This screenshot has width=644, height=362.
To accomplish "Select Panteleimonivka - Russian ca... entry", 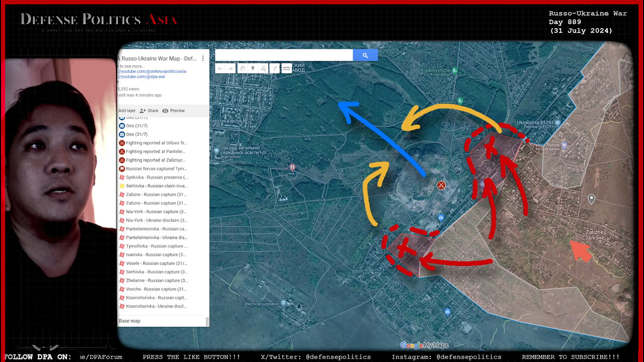I will pyautogui.click(x=153, y=229).
